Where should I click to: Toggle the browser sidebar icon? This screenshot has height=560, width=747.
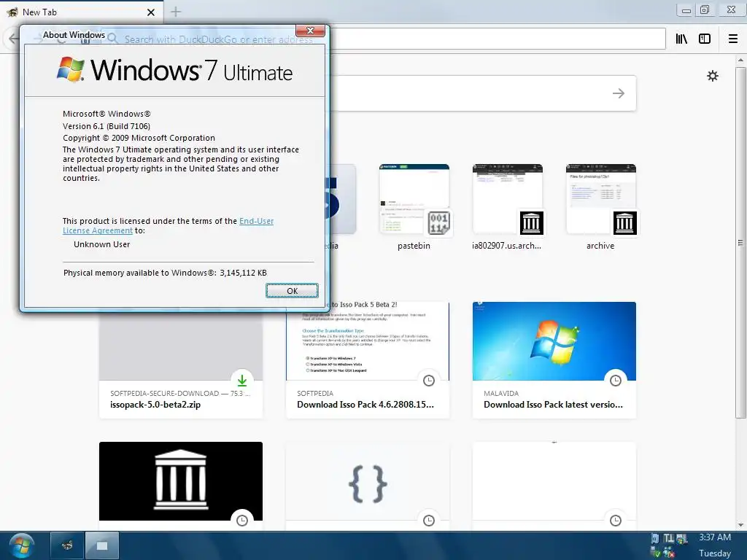tap(705, 39)
